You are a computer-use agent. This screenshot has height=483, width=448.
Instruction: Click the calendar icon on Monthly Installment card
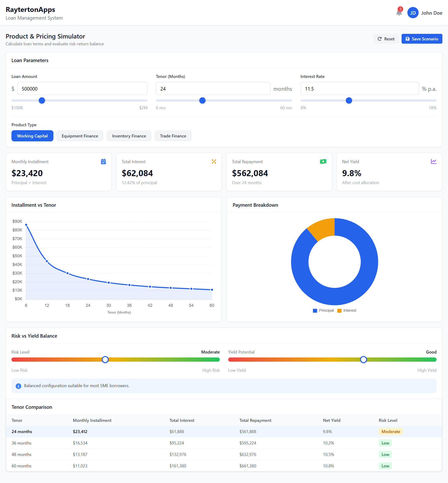[x=103, y=161]
